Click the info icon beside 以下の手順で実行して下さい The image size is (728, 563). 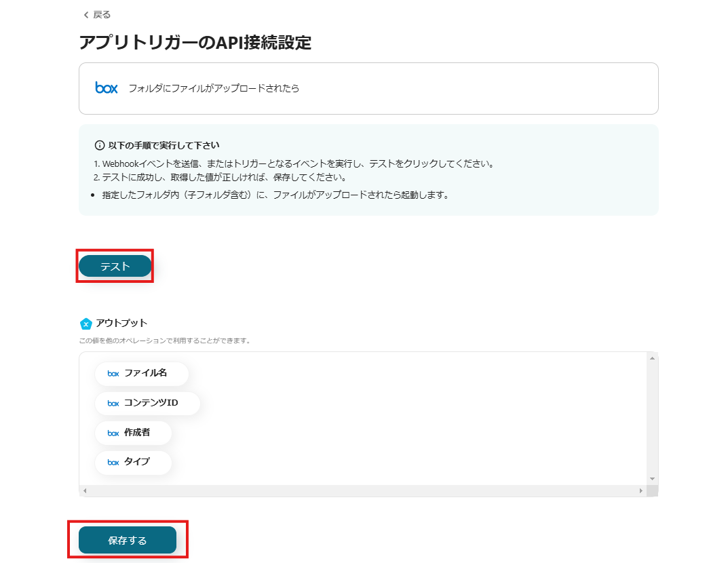point(99,145)
